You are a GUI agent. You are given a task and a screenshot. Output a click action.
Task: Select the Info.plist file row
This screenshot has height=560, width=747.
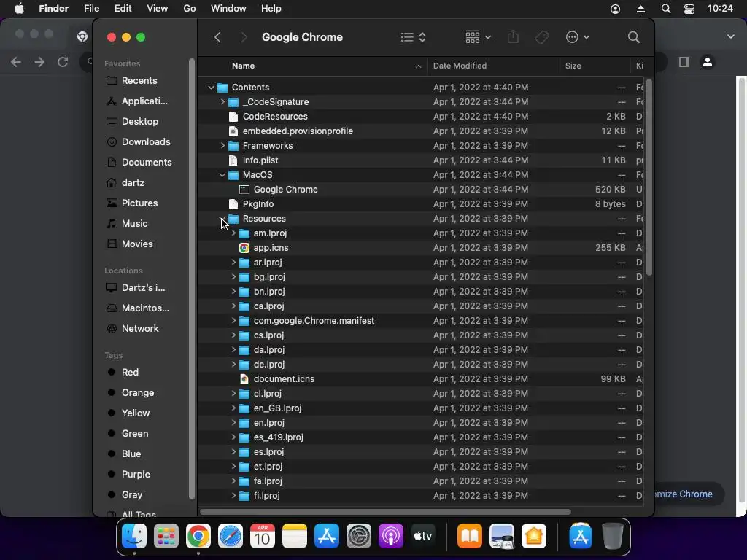[x=421, y=160]
